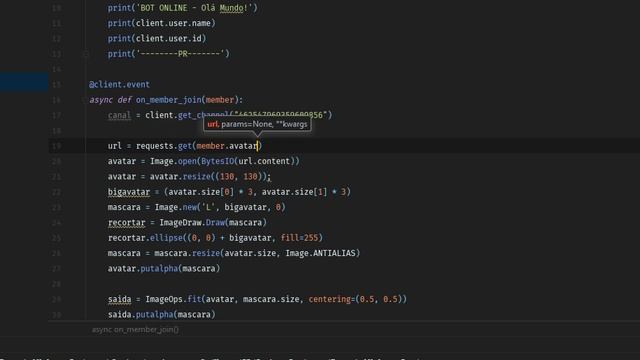
Task: Click the async def keywords on line 16
Action: tap(110, 100)
